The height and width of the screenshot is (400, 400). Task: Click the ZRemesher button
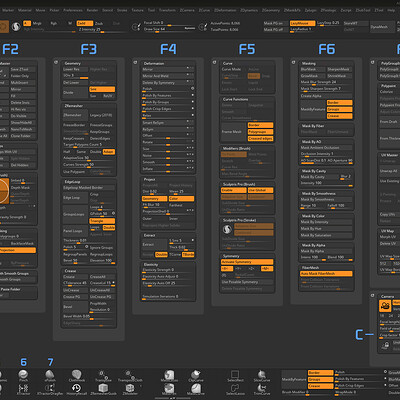pyautogui.click(x=75, y=115)
